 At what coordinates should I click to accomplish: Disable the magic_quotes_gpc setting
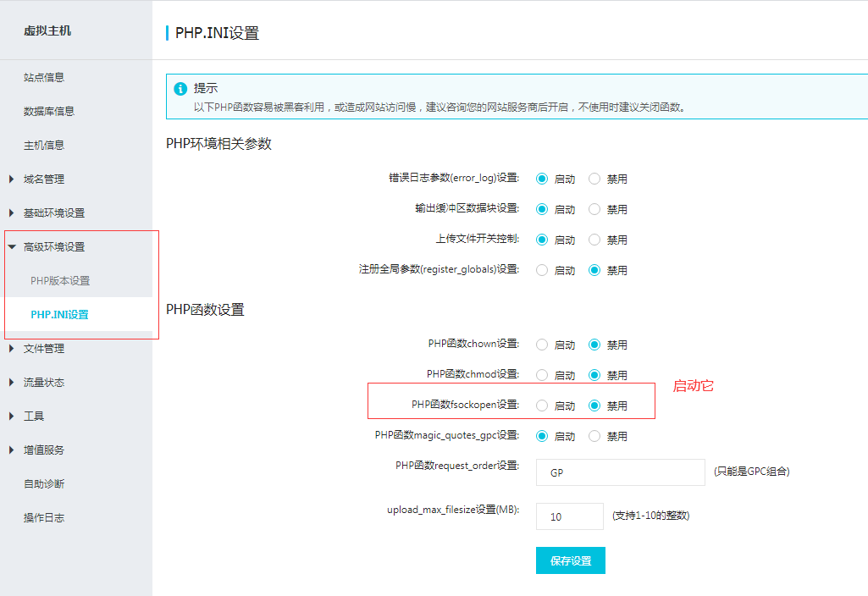(x=595, y=435)
